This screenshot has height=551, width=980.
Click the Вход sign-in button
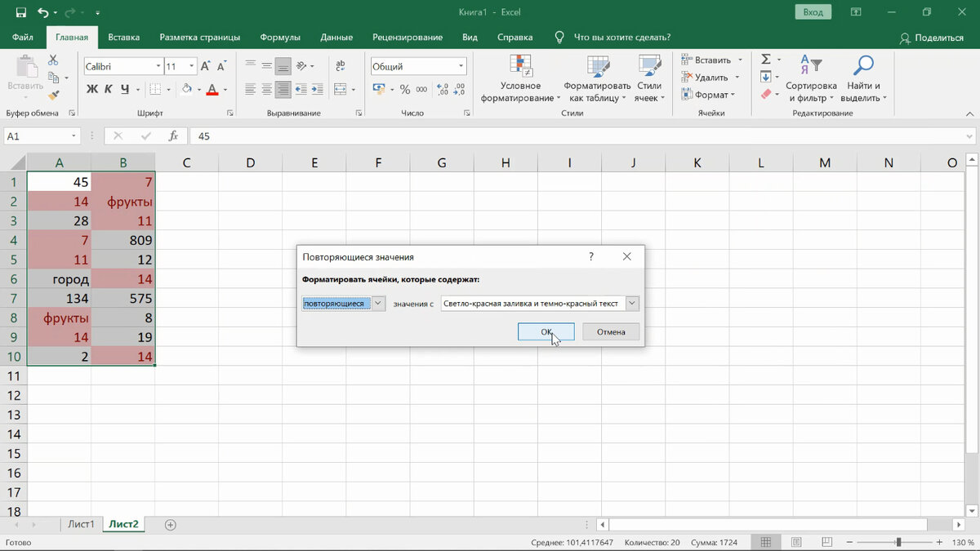813,12
